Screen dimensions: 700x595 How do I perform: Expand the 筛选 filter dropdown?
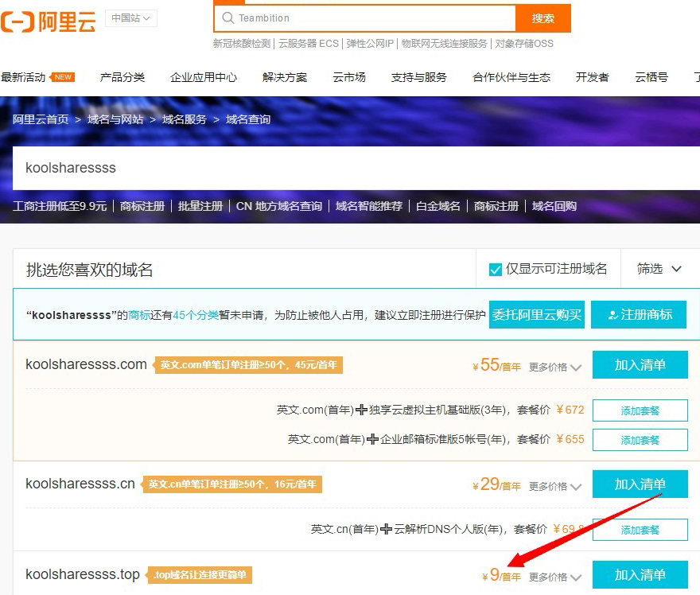point(659,269)
